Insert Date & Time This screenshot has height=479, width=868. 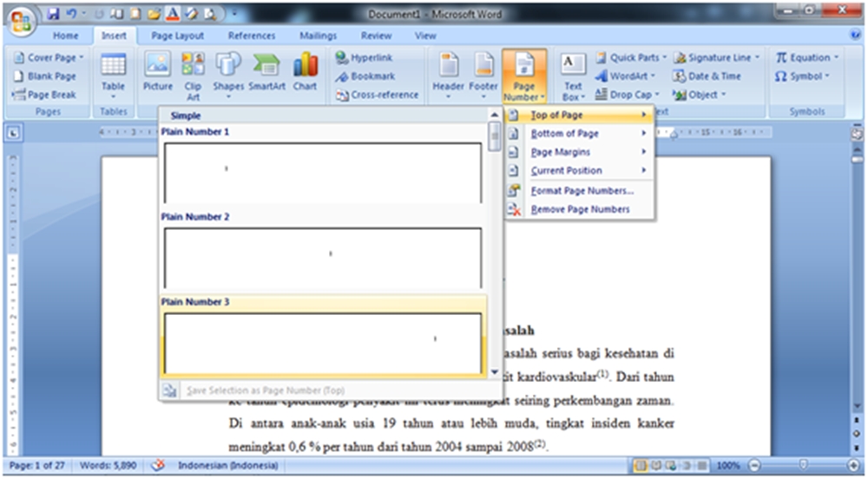[707, 76]
